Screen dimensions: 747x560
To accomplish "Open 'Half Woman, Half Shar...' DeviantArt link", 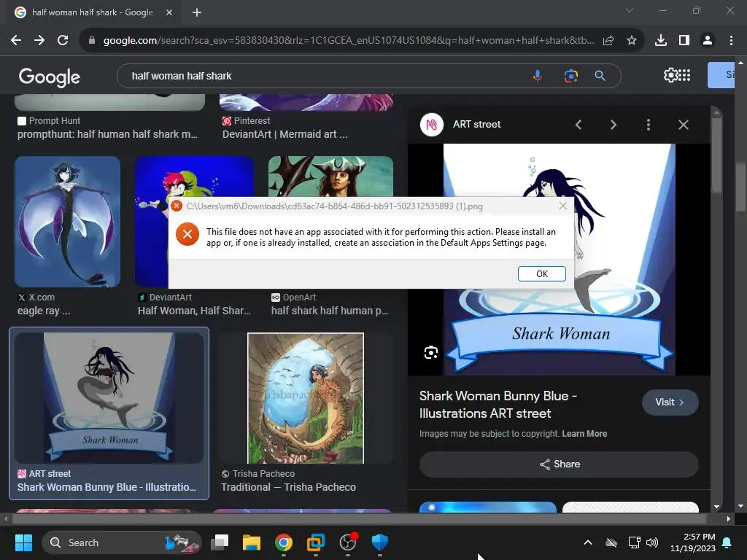I will click(x=194, y=311).
